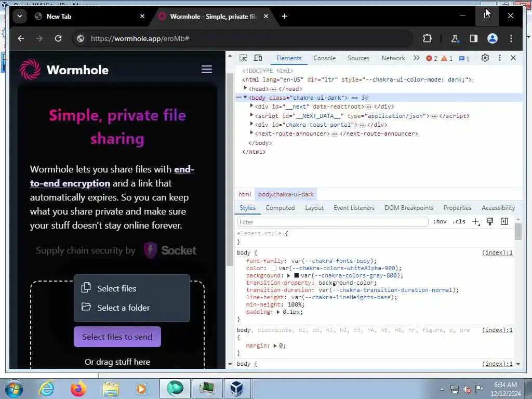Choose Select a folder menu option
Image resolution: width=532 pixels, height=399 pixels.
(131, 308)
